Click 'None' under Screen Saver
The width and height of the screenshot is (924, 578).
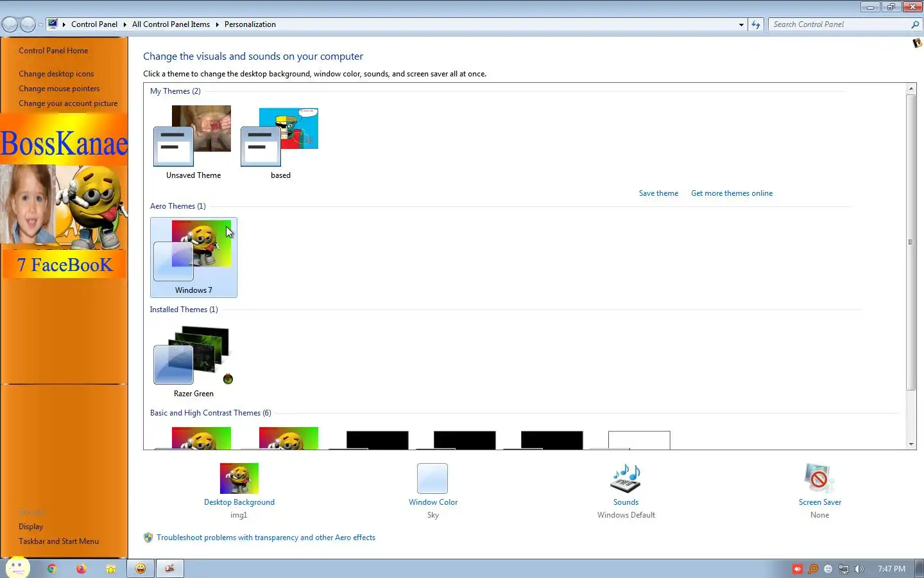pos(820,515)
